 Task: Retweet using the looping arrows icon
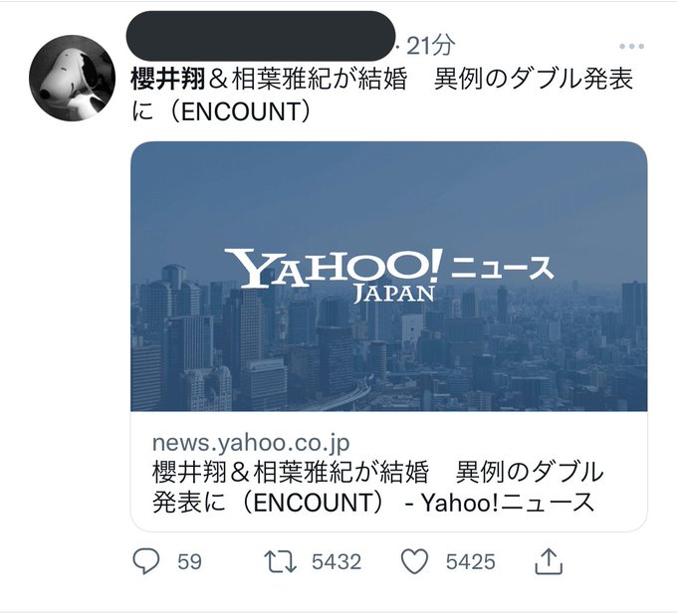280,561
